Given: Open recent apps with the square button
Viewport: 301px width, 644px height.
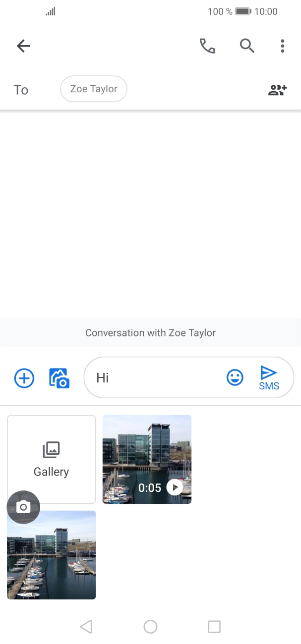Looking at the screenshot, I should [214, 627].
